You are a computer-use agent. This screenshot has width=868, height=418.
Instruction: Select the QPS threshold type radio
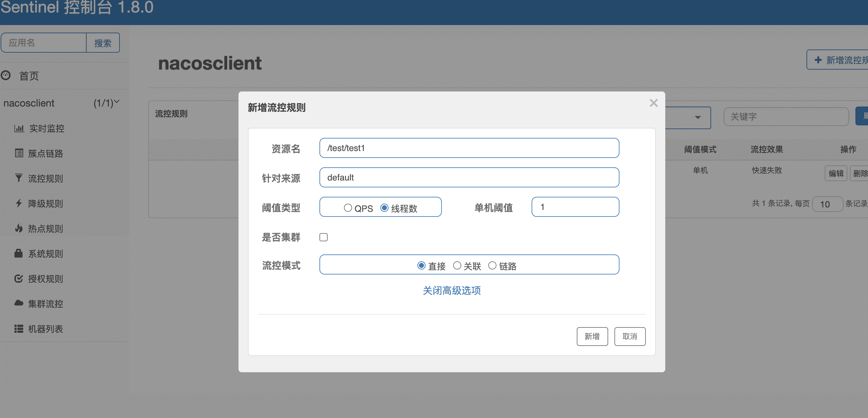point(348,208)
